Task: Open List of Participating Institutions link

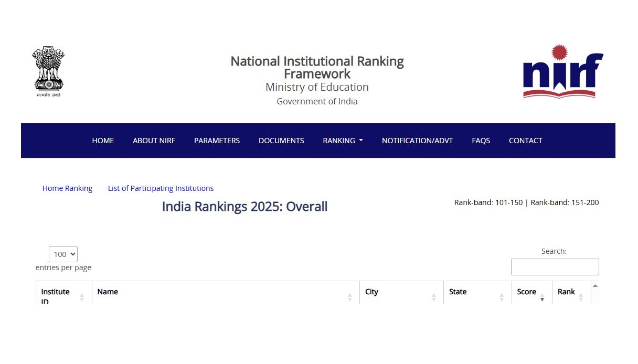Action: pos(161,188)
